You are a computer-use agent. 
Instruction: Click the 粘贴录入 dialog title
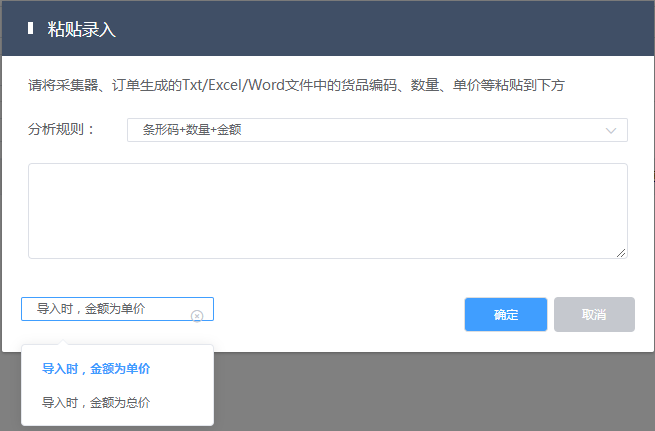pos(81,29)
